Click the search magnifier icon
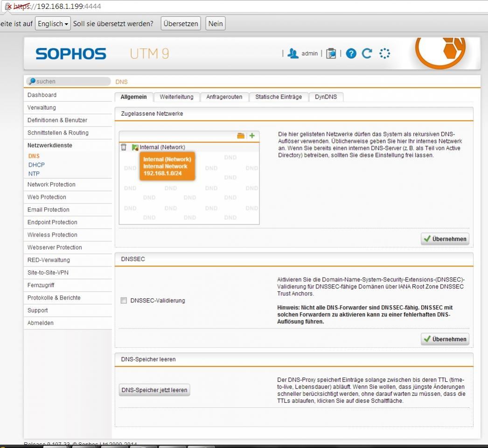Screen dimensions: 488x448 pos(32,81)
